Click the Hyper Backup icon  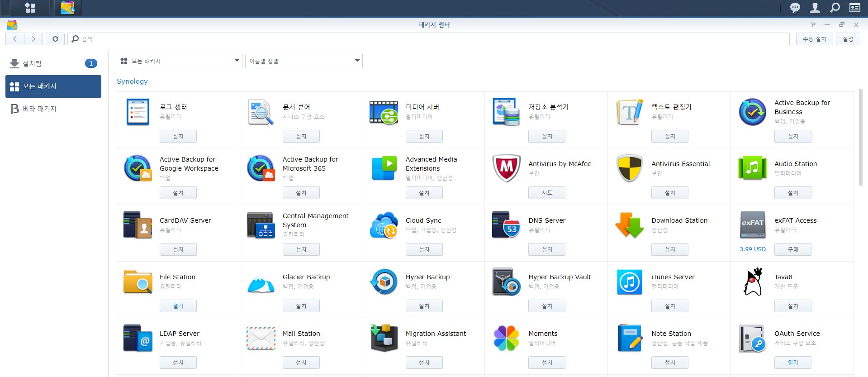point(384,282)
